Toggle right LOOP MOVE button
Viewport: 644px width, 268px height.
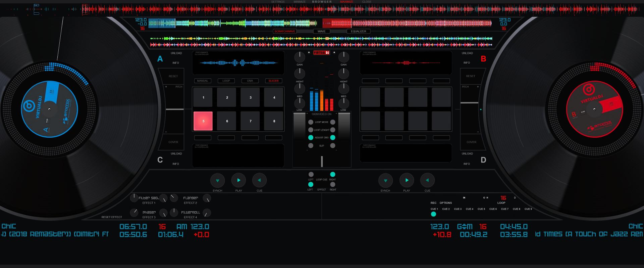coord(333,122)
